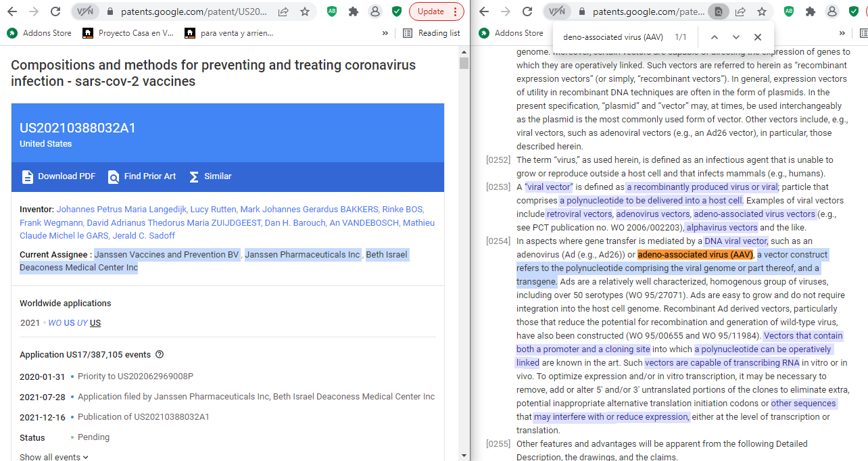Click the find-in-page text field

(612, 37)
